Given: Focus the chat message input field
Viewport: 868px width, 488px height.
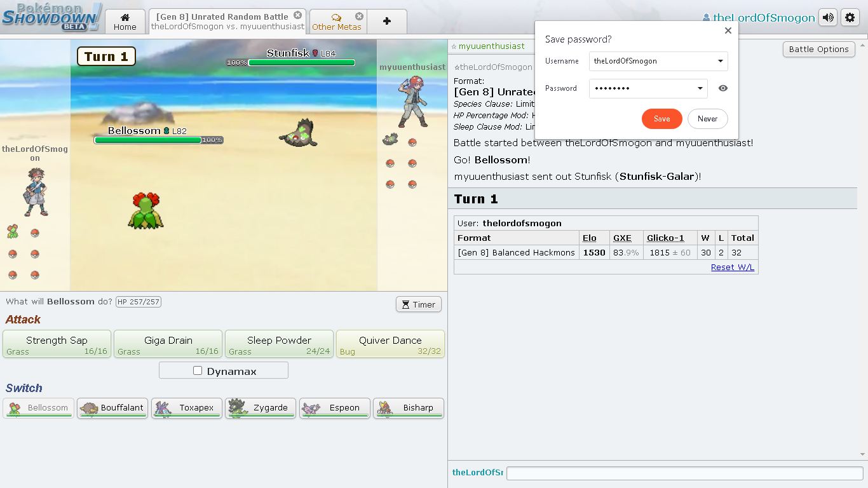Looking at the screenshot, I should pos(685,473).
